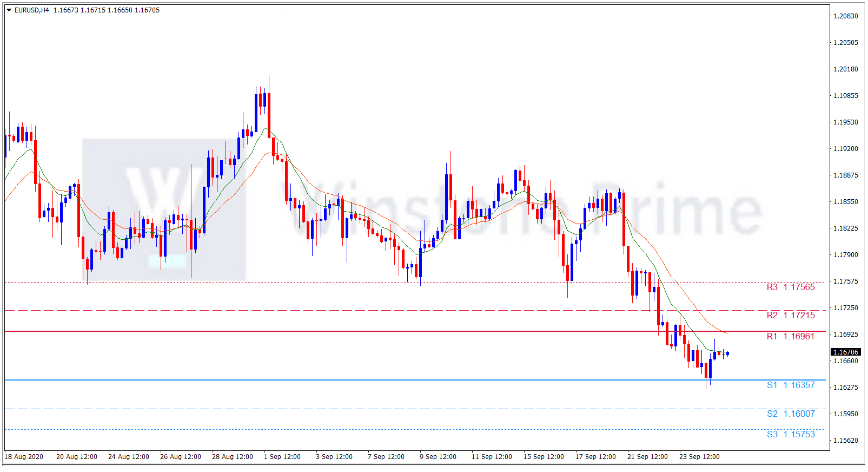Viewport: 868px width, 472px height.
Task: Click the triangle arrow beside EURUSD,H4
Action: [9, 10]
